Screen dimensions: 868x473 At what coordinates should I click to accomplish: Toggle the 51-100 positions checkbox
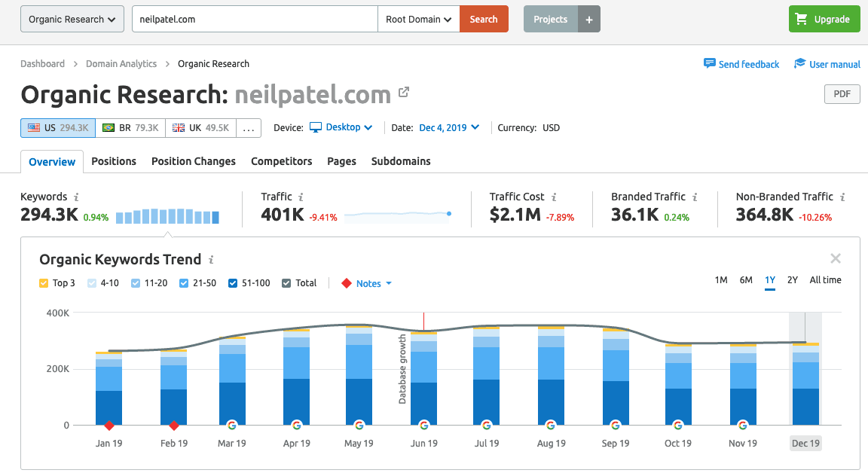pyautogui.click(x=233, y=283)
